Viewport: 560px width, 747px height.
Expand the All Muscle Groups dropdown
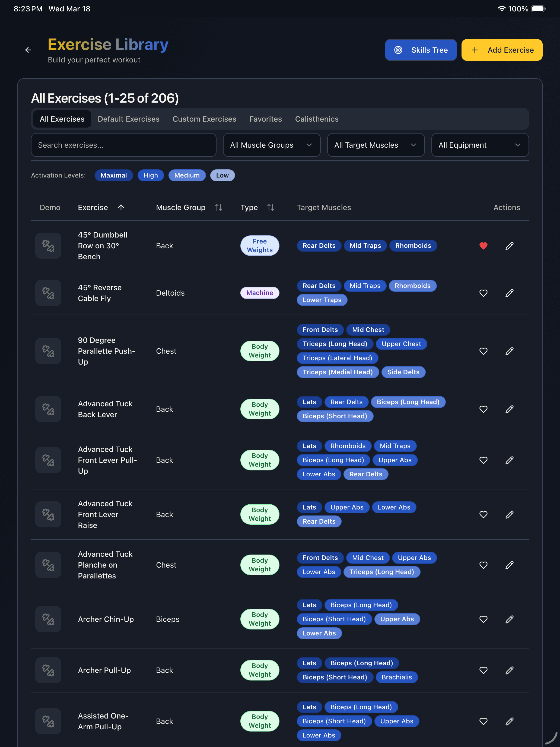pos(271,145)
